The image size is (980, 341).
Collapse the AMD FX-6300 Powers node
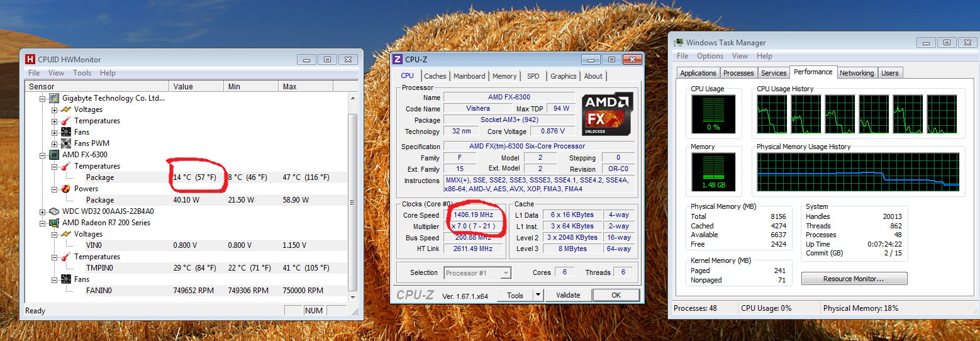55,189
